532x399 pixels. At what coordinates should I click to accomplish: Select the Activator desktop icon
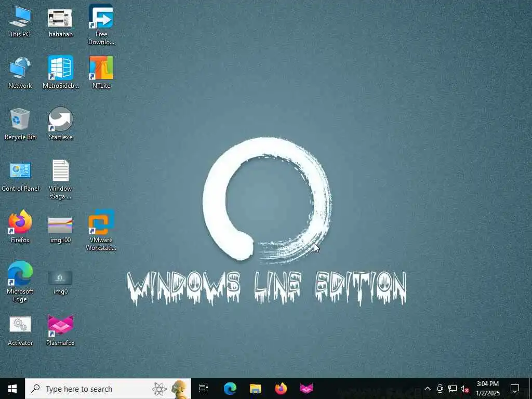click(x=20, y=330)
